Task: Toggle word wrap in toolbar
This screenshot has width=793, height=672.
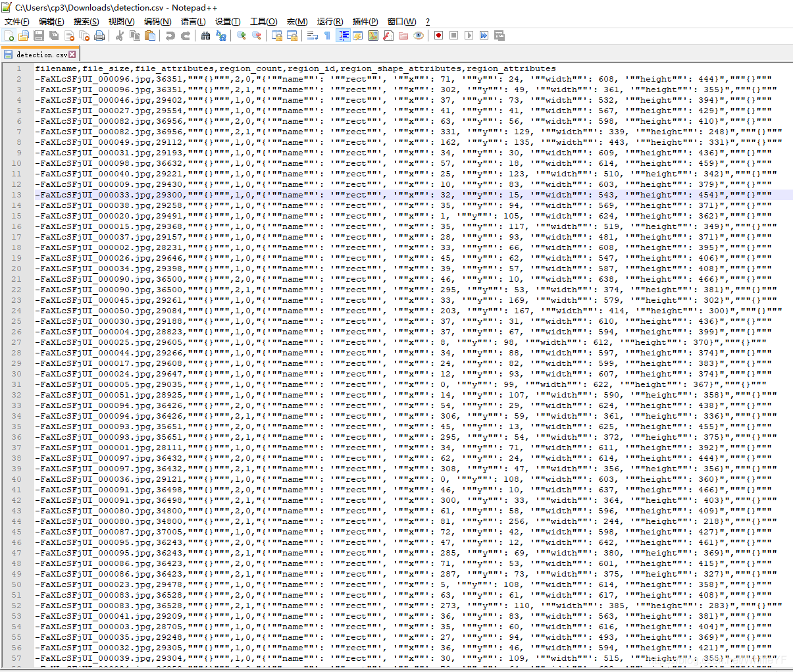Action: [313, 36]
